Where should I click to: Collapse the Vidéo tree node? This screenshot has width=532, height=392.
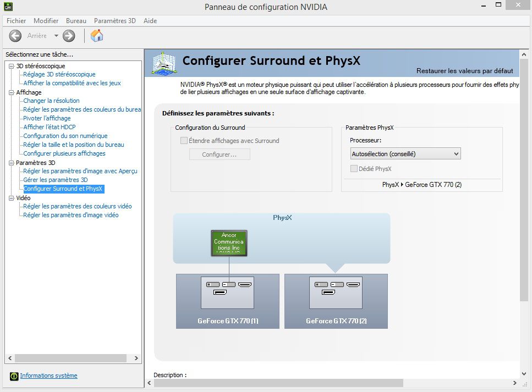12,198
